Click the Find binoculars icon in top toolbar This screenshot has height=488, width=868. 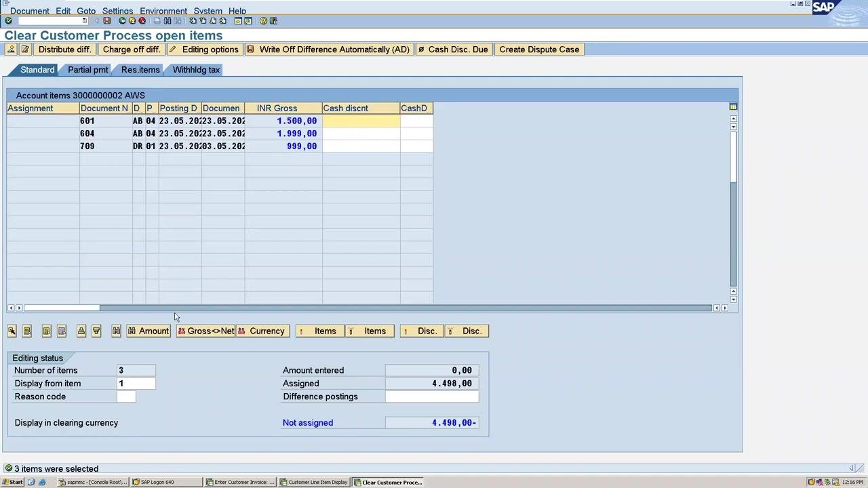167,20
